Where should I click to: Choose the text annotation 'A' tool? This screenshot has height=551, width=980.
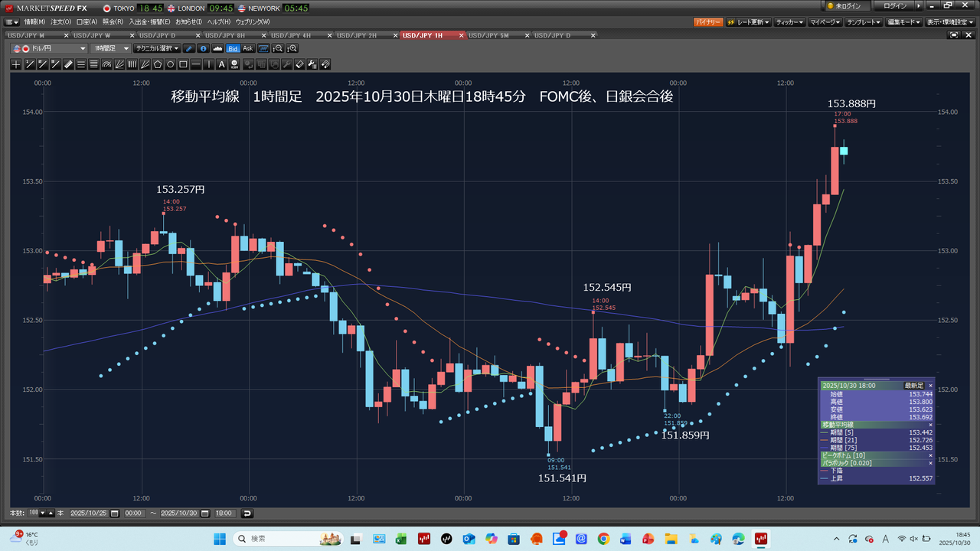click(222, 64)
